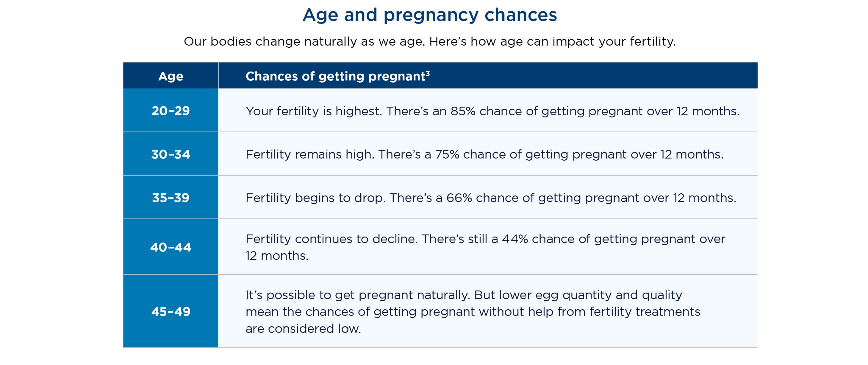The image size is (868, 365).
Task: Select the 20–29 age row label
Action: point(171,111)
